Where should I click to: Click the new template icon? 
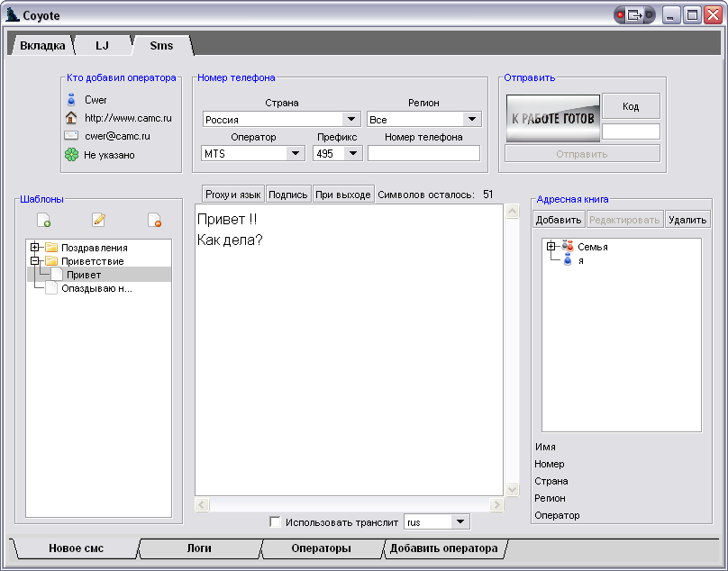(43, 220)
